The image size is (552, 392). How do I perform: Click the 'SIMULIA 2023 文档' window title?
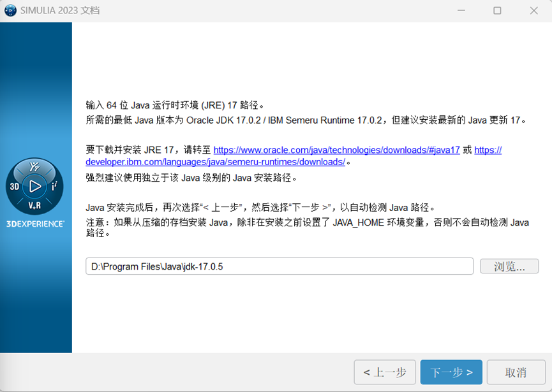[61, 11]
